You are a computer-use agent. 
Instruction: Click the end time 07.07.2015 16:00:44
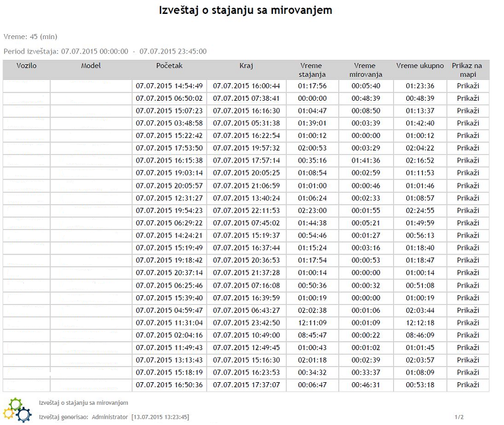246,86
